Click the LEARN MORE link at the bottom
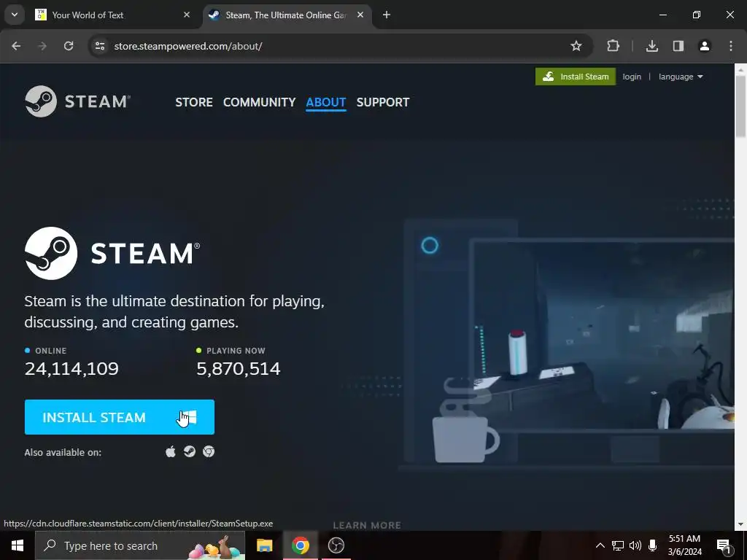Viewport: 747px width, 560px height. point(367,525)
